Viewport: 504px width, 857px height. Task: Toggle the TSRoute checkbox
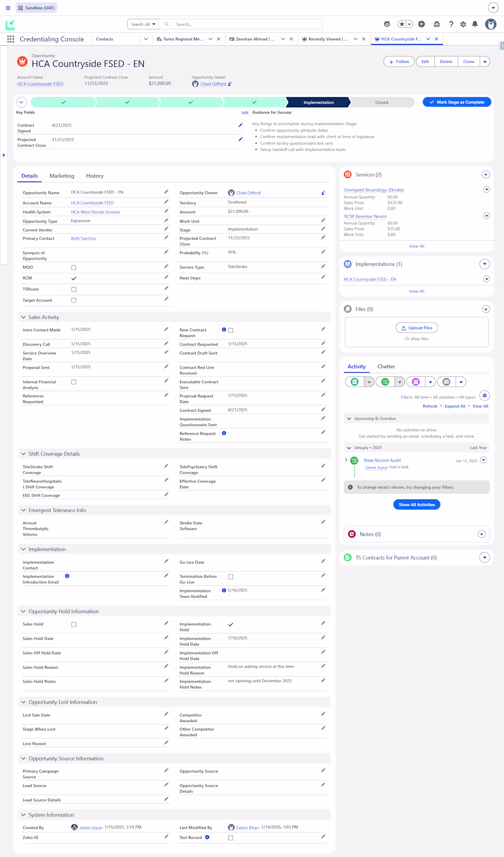tap(74, 289)
